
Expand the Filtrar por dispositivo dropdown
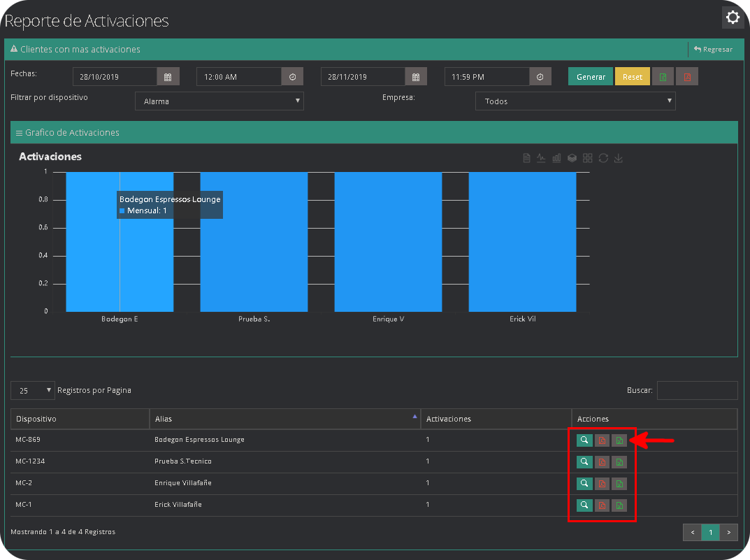(x=219, y=101)
